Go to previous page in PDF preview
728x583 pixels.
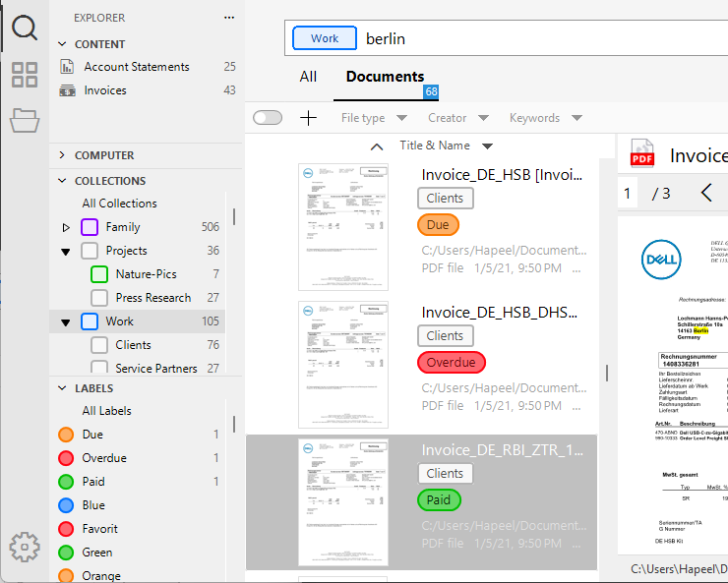(706, 193)
